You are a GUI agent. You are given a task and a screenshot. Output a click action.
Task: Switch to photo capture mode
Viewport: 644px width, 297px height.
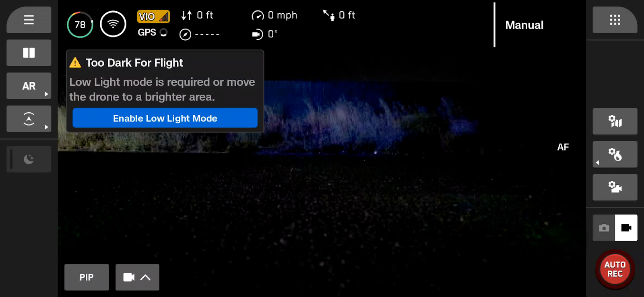pos(604,228)
